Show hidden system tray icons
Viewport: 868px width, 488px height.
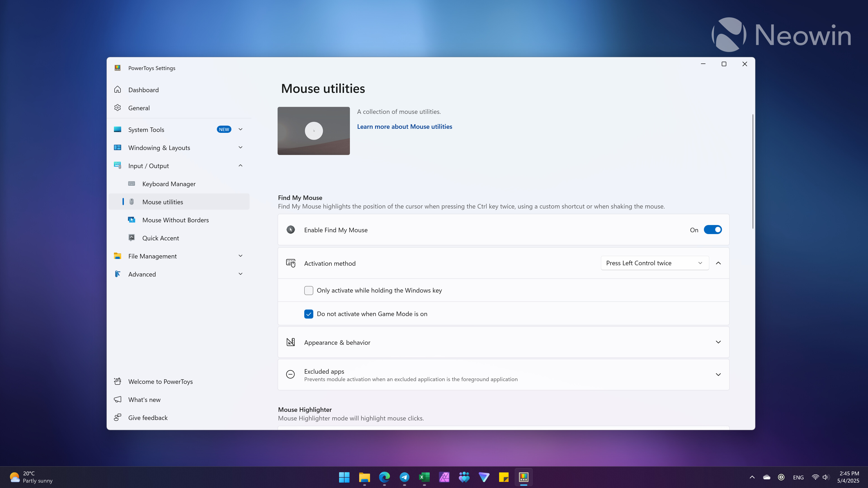tap(752, 477)
